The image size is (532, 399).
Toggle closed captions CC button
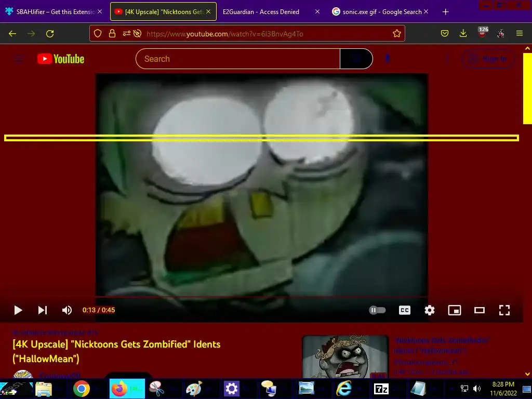pos(405,310)
